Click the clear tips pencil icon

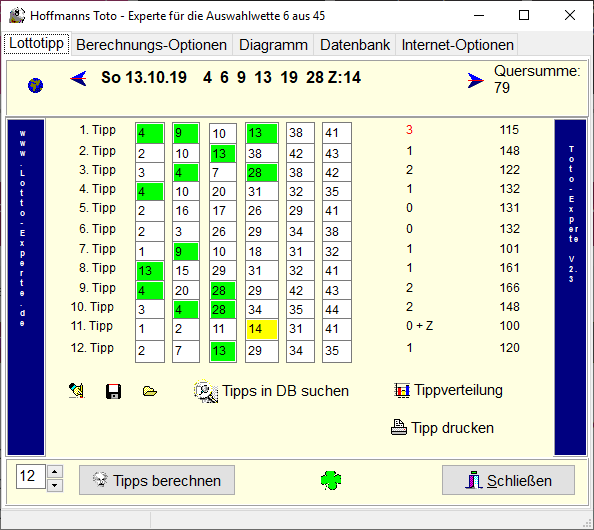tap(77, 391)
